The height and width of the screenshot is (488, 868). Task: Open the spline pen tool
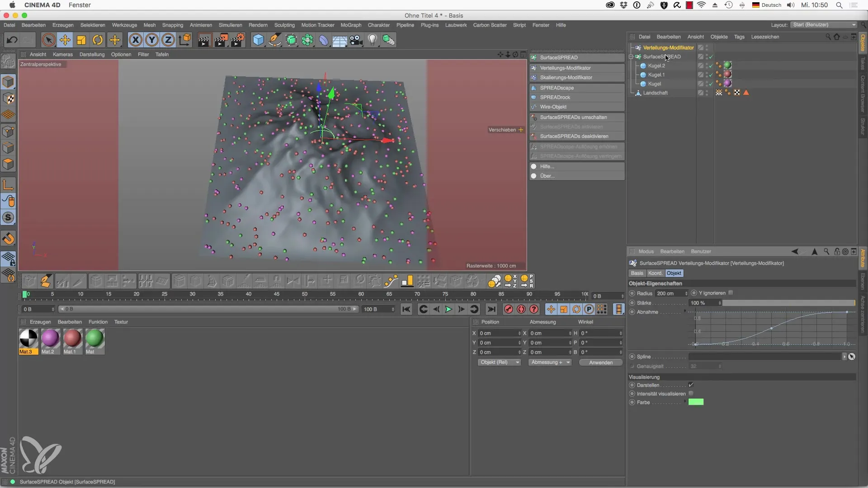[274, 40]
